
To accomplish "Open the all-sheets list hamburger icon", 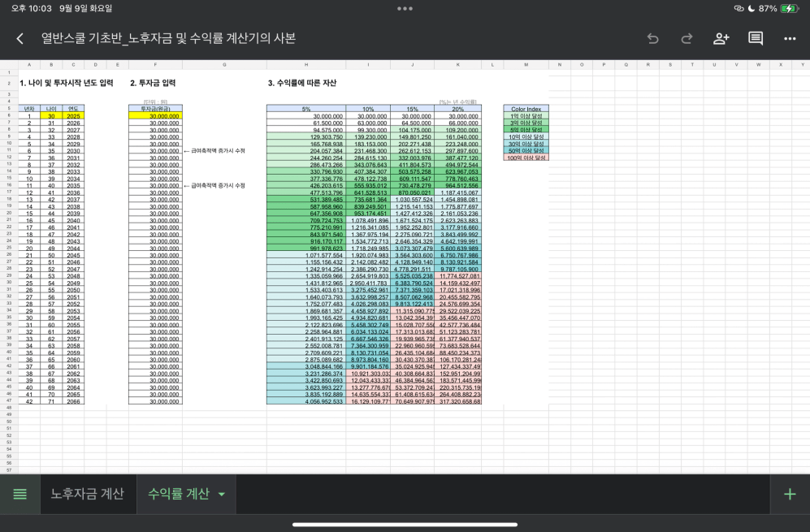I will (x=19, y=495).
